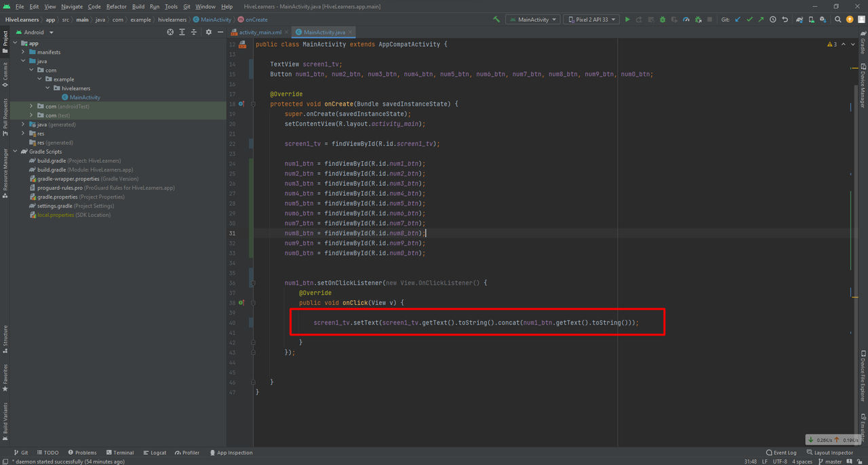This screenshot has width=868, height=465.
Task: Toggle the Favorites tool window
Action: (x=5, y=378)
